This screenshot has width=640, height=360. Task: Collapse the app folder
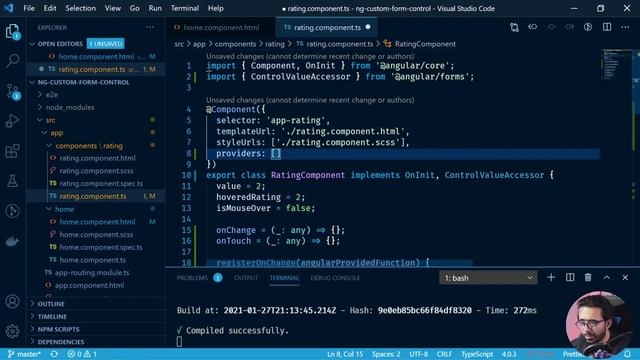pyautogui.click(x=57, y=133)
